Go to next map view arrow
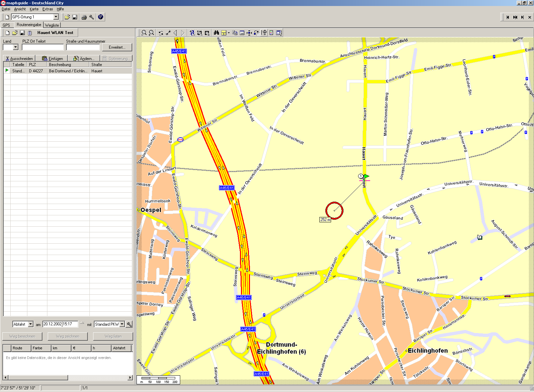The height and width of the screenshot is (392, 534). click(183, 33)
